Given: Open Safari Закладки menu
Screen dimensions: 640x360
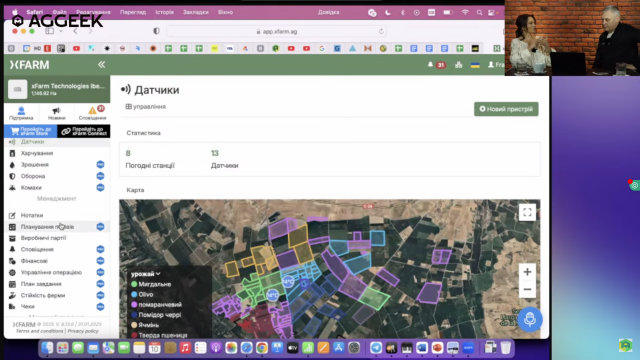Looking at the screenshot, I should click(196, 12).
